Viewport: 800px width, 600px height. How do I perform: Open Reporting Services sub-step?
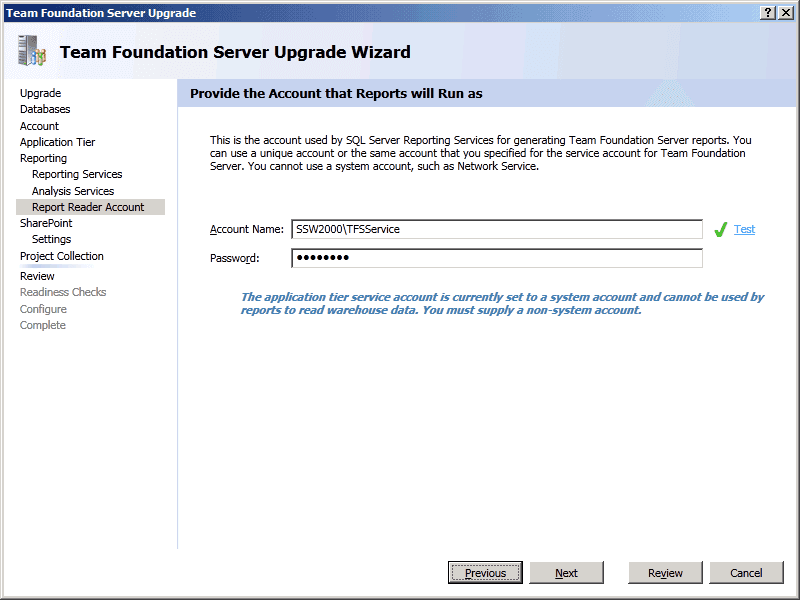click(77, 174)
